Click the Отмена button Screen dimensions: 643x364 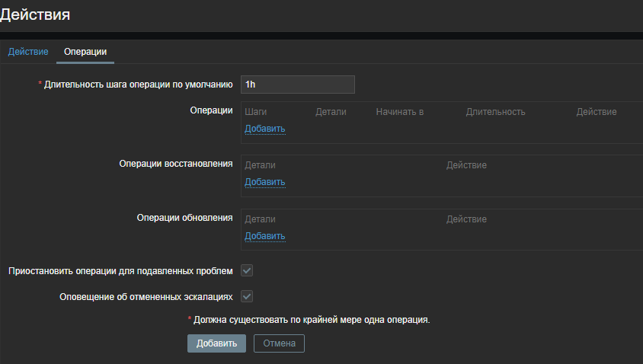click(x=279, y=343)
